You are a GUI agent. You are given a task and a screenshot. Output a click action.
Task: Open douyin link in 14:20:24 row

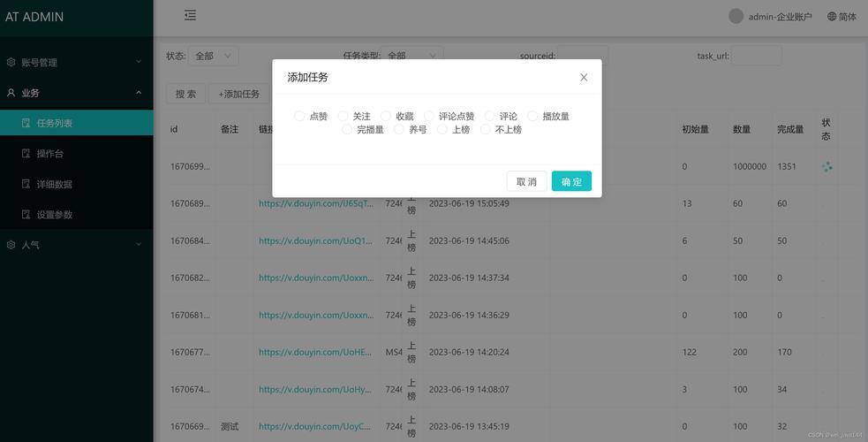[316, 352]
